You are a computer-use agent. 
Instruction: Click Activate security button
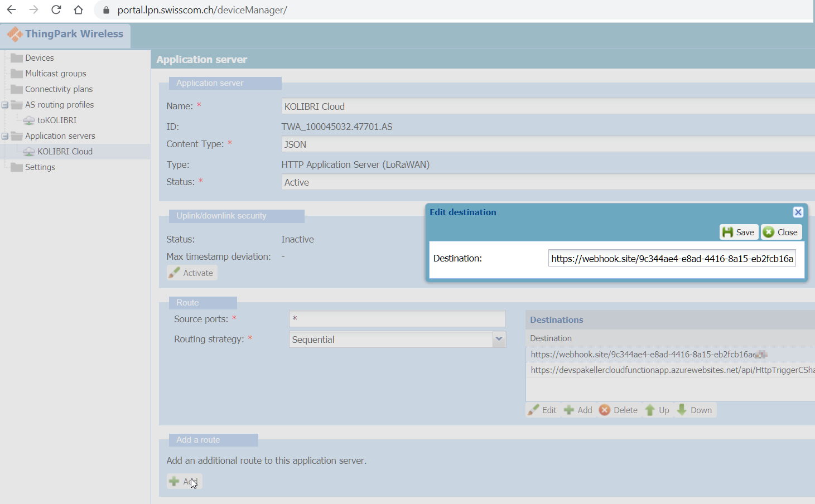click(x=192, y=273)
